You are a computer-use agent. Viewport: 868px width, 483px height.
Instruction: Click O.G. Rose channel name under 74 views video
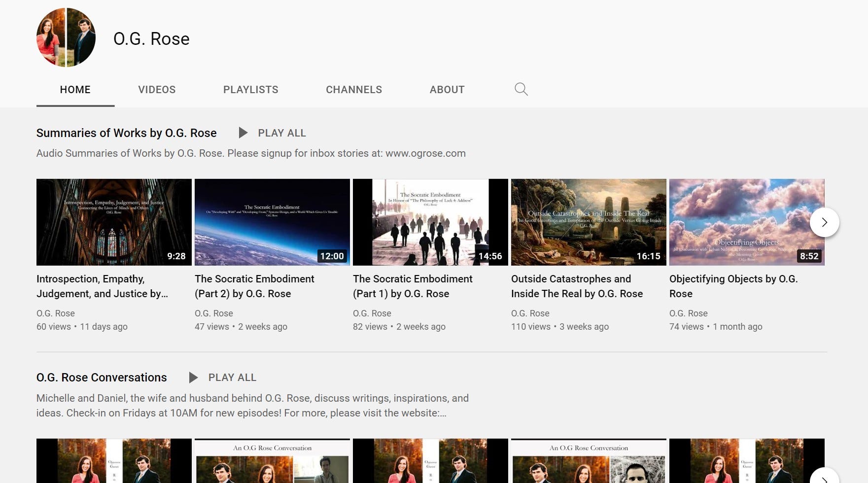pos(689,313)
